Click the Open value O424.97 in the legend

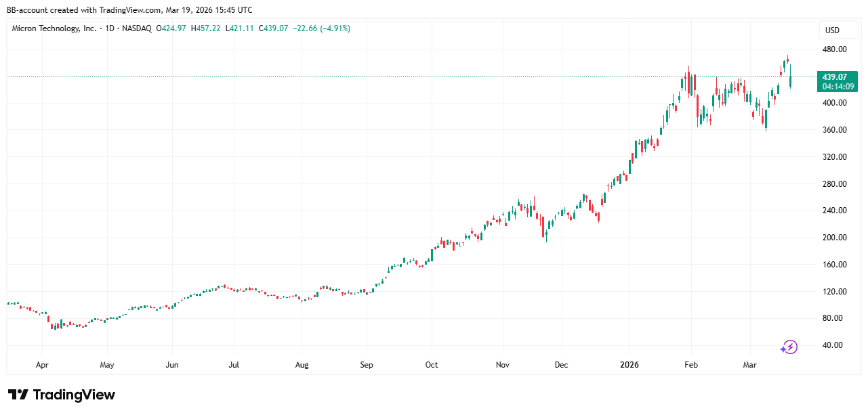click(x=172, y=28)
